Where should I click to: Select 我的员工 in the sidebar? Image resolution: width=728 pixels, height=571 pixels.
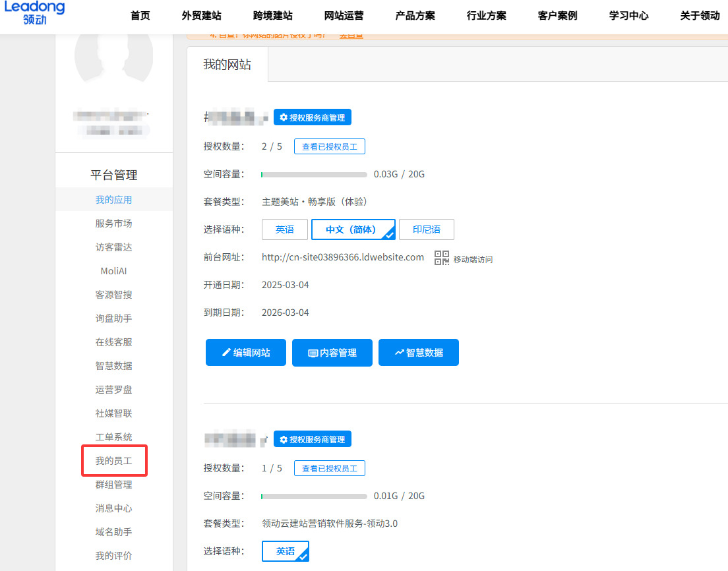pos(114,460)
